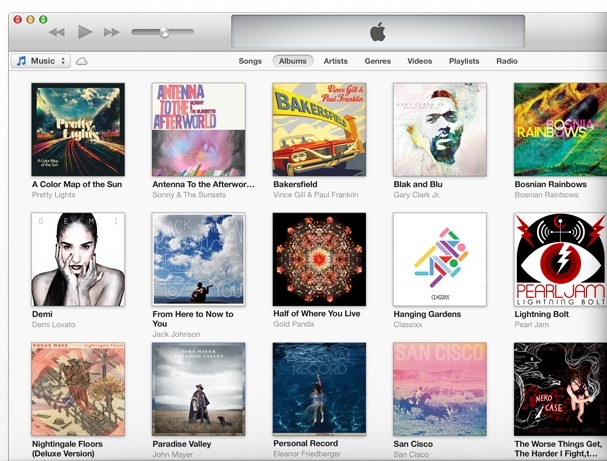Click the 'Lightning Bolt' title text

[542, 314]
